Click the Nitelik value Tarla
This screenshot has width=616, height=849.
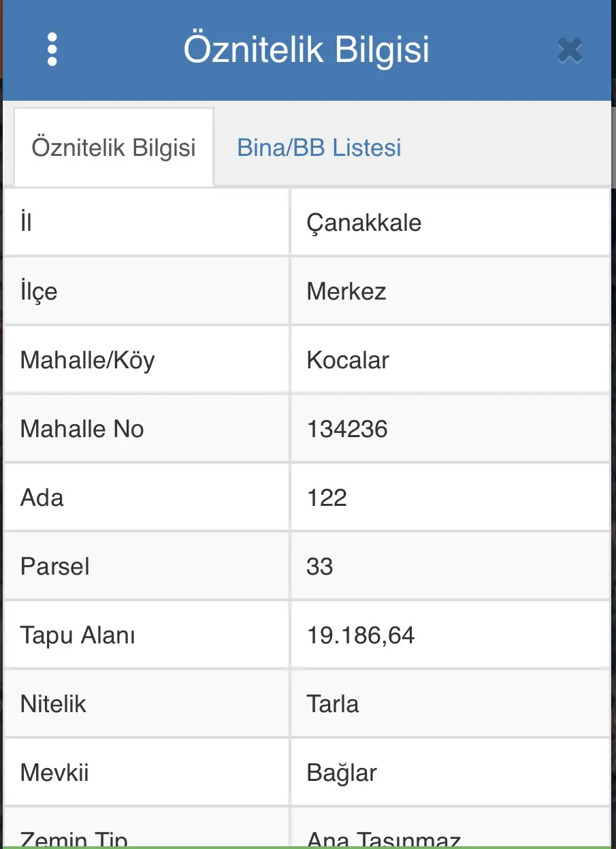(x=333, y=704)
